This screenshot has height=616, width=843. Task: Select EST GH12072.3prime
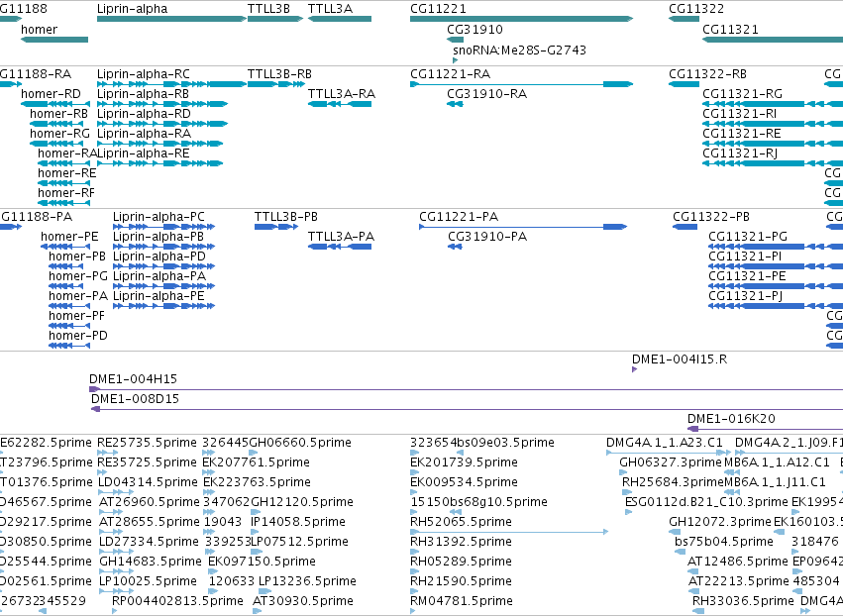[720, 521]
